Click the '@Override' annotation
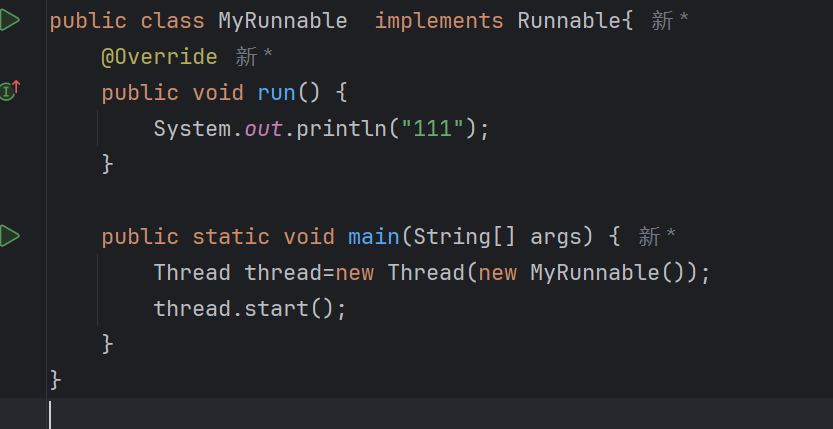The height and width of the screenshot is (429, 833). pos(159,57)
